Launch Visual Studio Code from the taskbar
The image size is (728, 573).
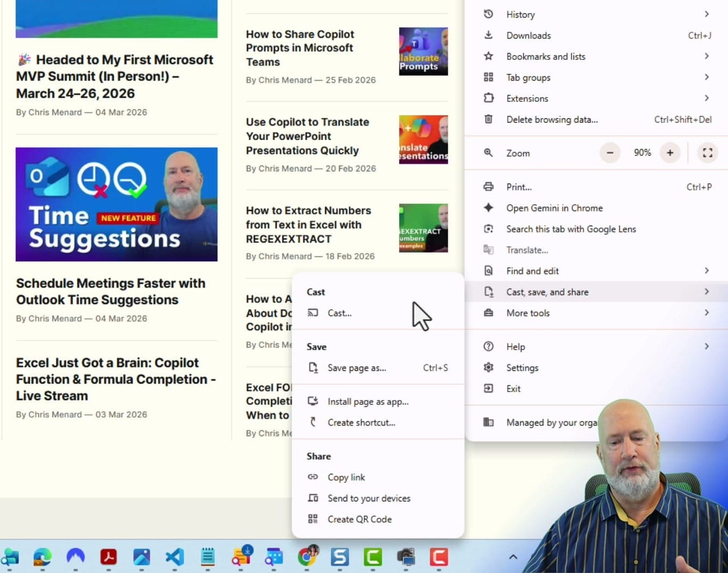tap(175, 558)
